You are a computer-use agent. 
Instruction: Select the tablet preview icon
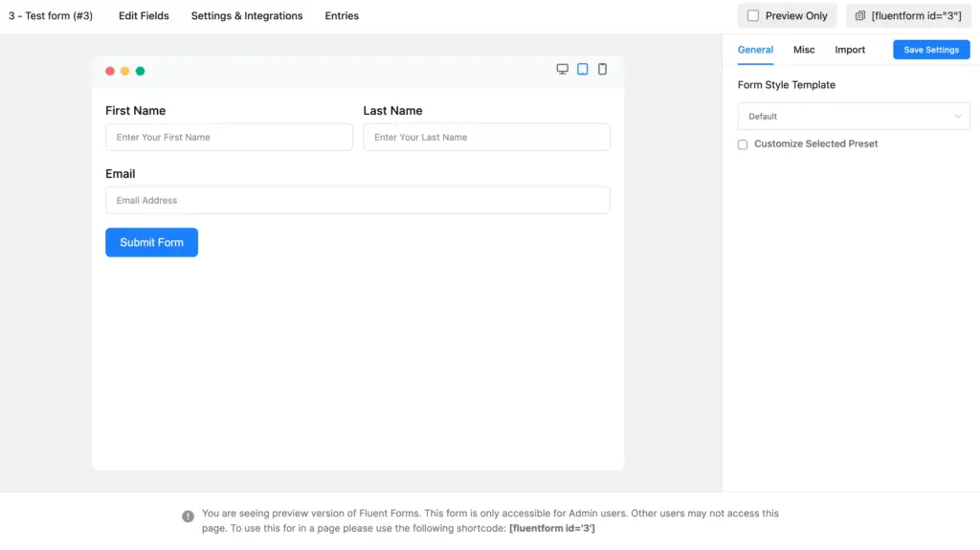(x=583, y=69)
